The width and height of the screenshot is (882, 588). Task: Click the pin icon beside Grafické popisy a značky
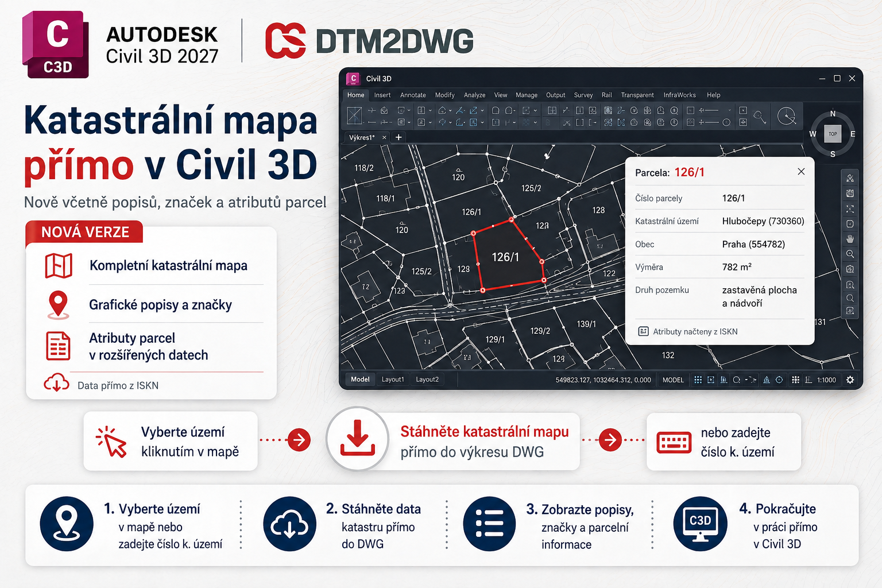point(58,305)
